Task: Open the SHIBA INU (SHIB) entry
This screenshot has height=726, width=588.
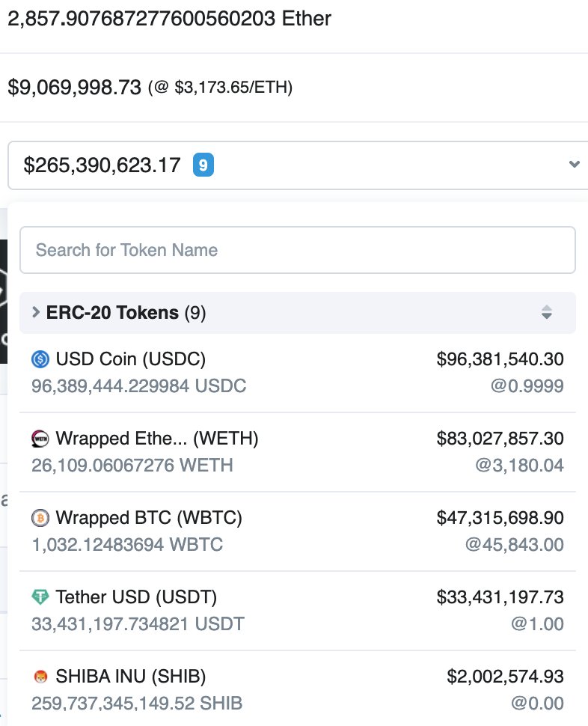Action: (130, 677)
